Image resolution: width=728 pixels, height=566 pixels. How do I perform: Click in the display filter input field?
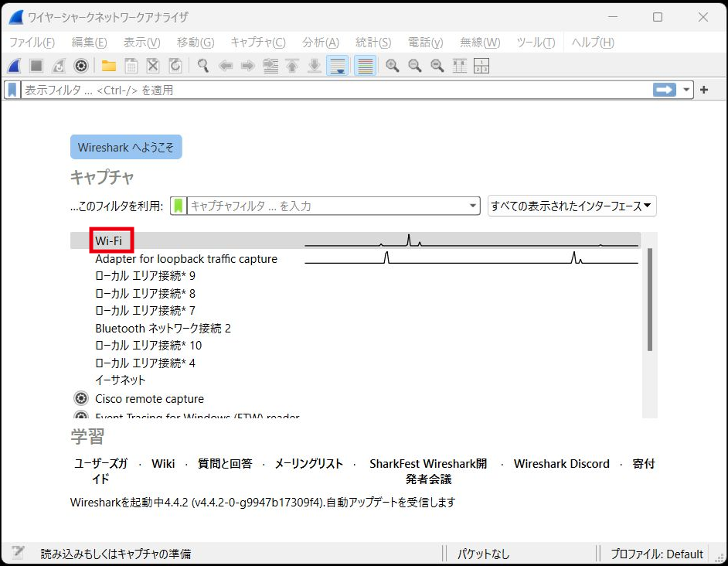[x=332, y=90]
